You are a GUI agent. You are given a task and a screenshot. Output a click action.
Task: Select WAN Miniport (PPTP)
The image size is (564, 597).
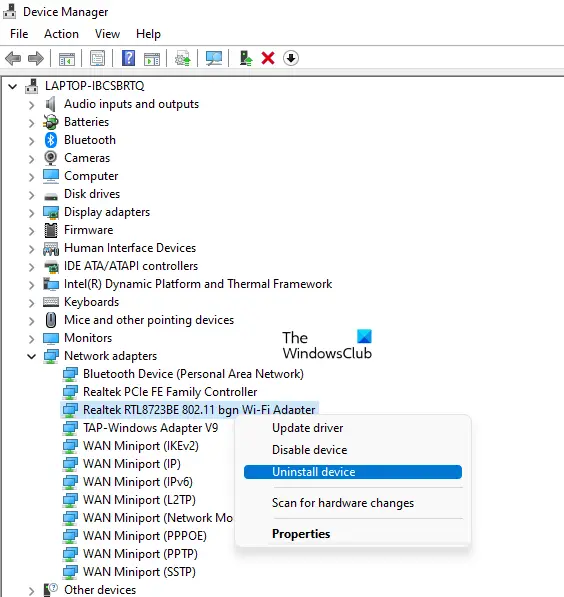140,554
